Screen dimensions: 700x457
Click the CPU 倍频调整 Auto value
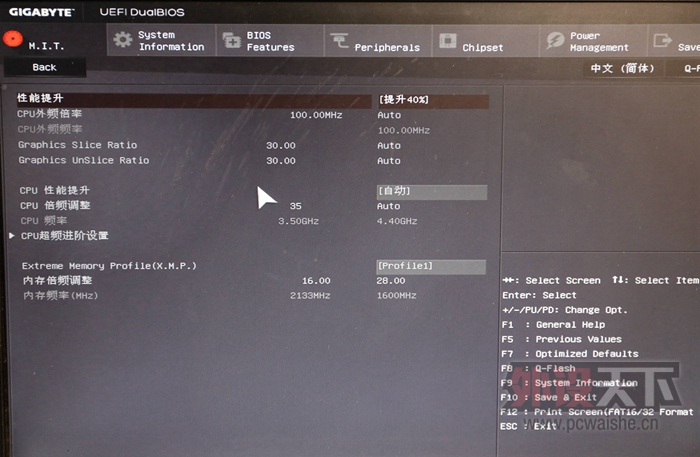coord(388,206)
